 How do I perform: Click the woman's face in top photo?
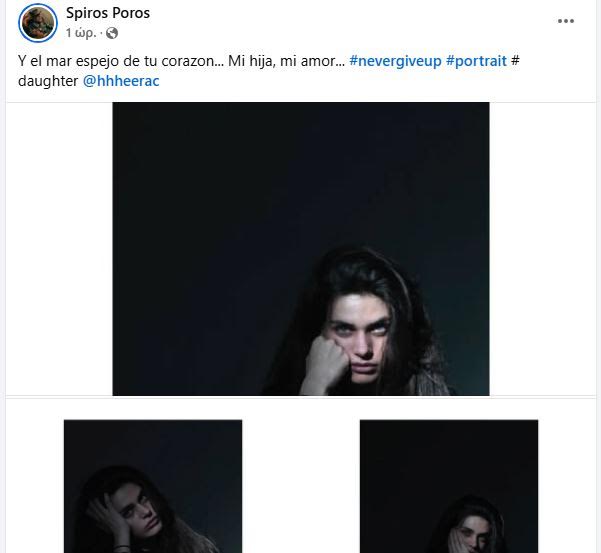(x=362, y=337)
